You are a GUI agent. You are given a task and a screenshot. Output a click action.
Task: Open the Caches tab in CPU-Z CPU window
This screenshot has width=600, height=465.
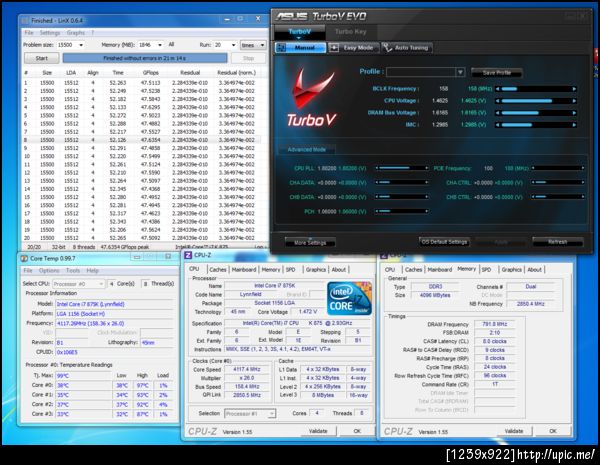(218, 270)
